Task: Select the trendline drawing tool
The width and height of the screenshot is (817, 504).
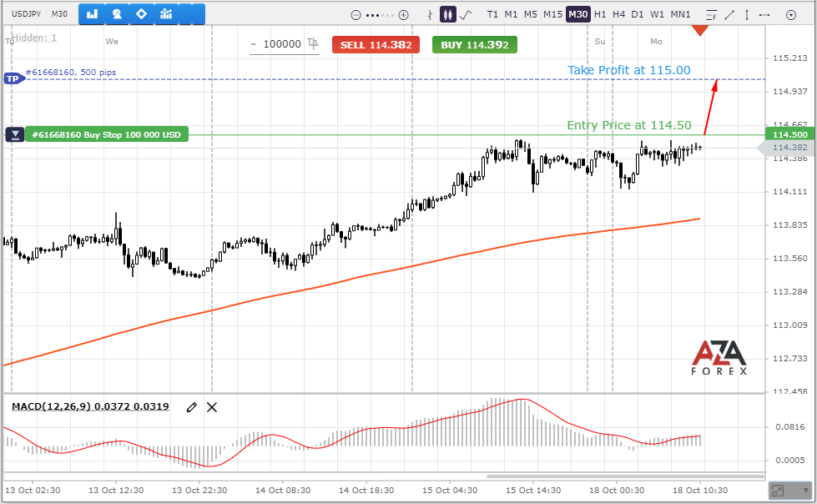Action: (x=729, y=14)
